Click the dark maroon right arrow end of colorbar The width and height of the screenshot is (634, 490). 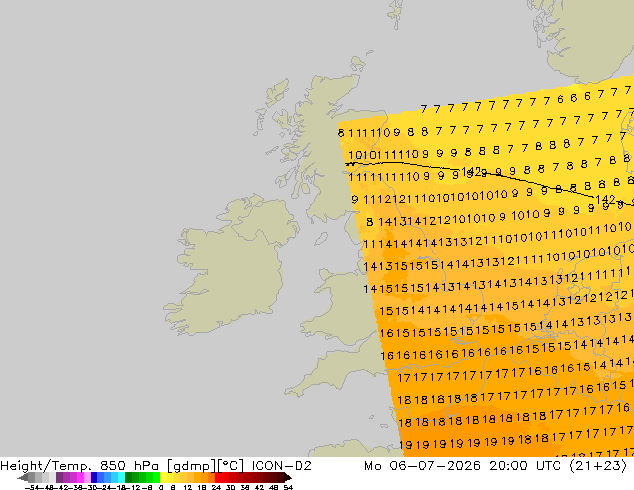point(288,477)
